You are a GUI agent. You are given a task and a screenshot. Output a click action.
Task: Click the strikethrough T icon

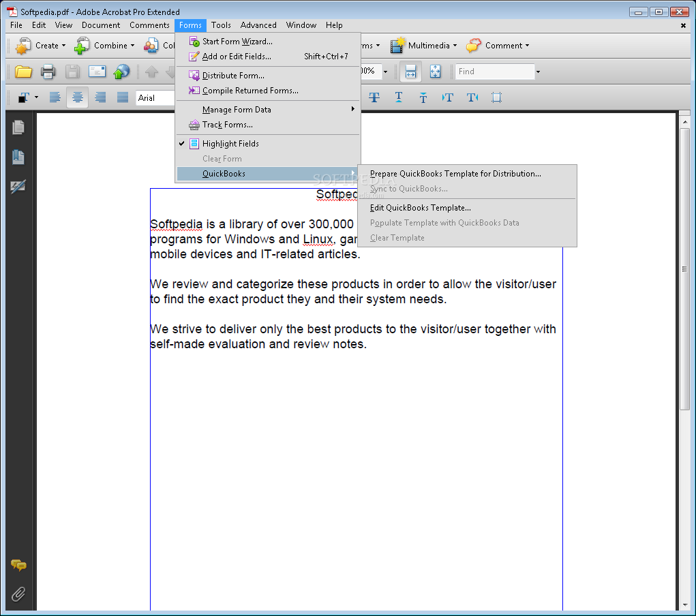point(374,97)
